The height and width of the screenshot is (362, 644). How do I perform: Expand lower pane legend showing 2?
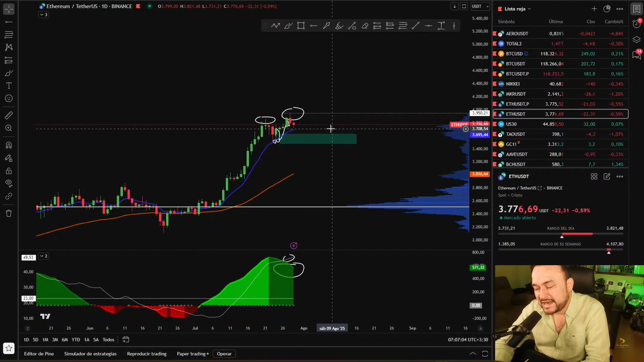[x=43, y=256]
